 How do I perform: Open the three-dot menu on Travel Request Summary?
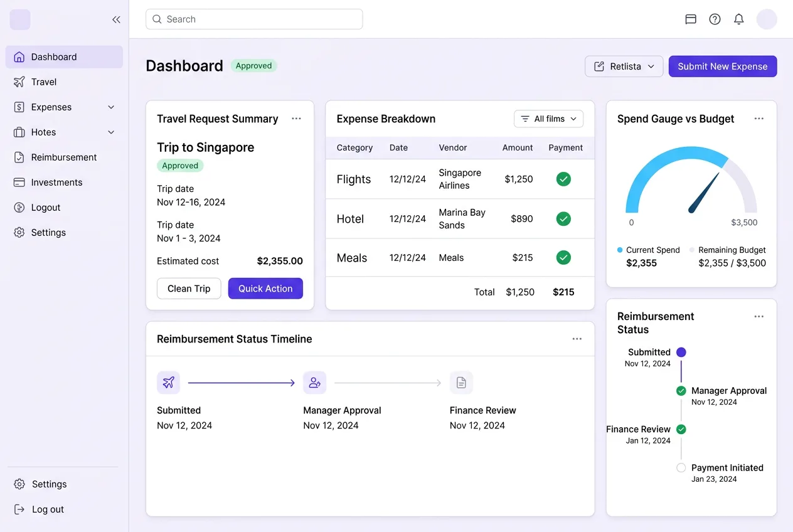point(296,119)
